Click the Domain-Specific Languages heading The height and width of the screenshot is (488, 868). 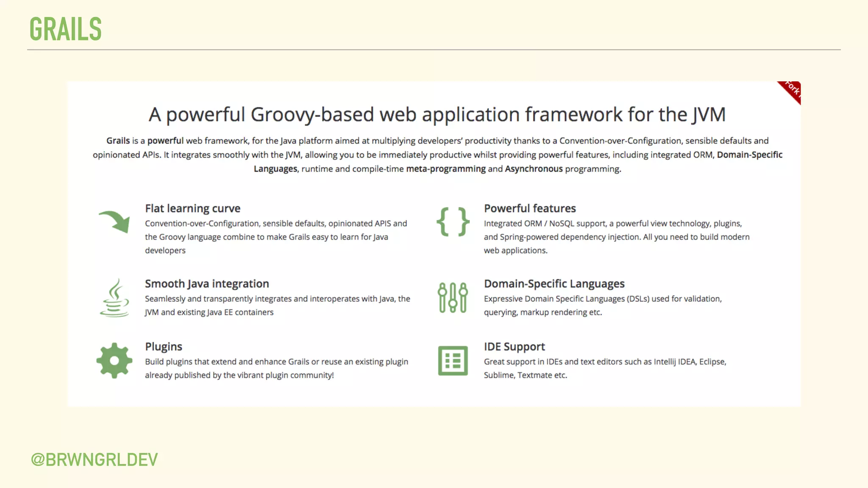[x=554, y=284]
